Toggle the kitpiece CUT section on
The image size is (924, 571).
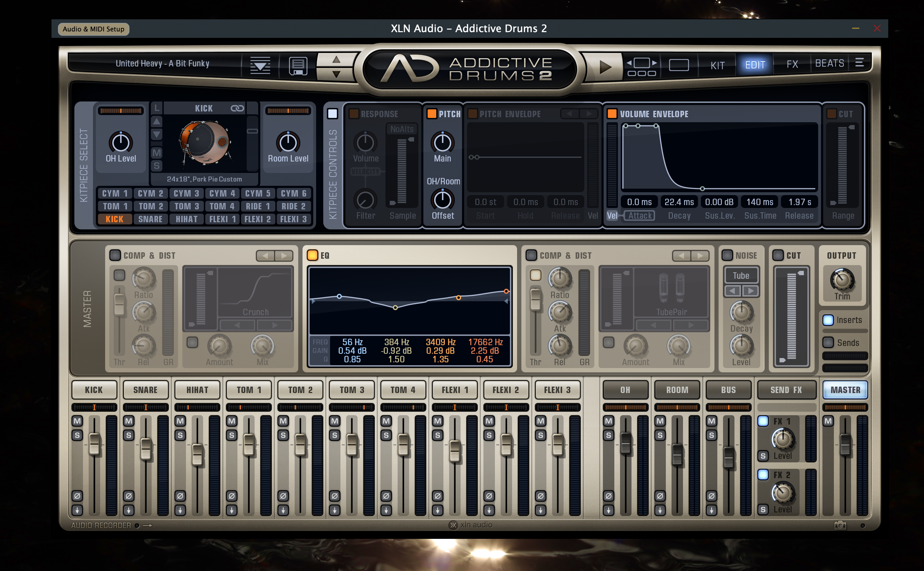(831, 114)
